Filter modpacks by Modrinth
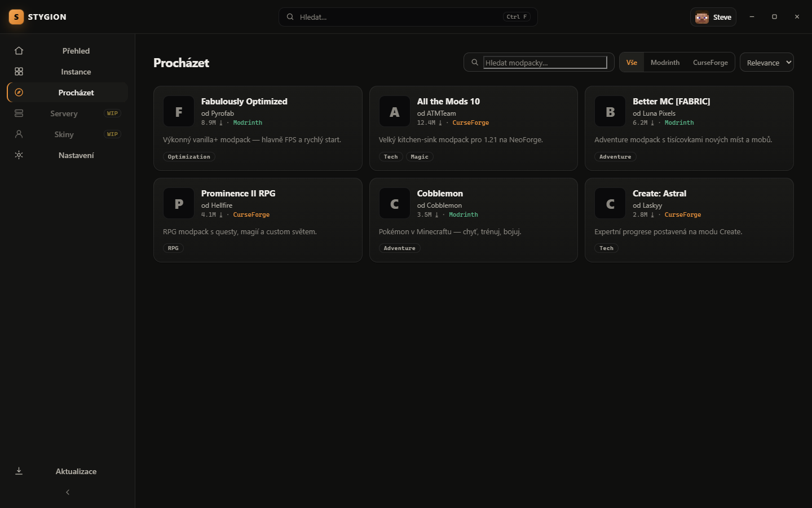Viewport: 812px width, 508px height. [x=665, y=63]
